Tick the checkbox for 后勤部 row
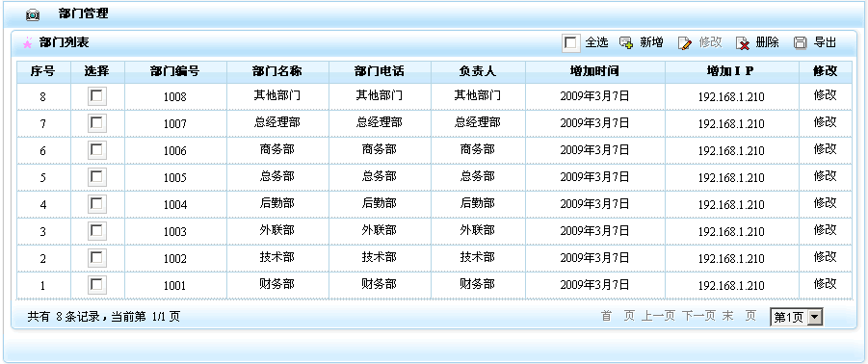Image resolution: width=868 pixels, height=364 pixels. coord(97,204)
